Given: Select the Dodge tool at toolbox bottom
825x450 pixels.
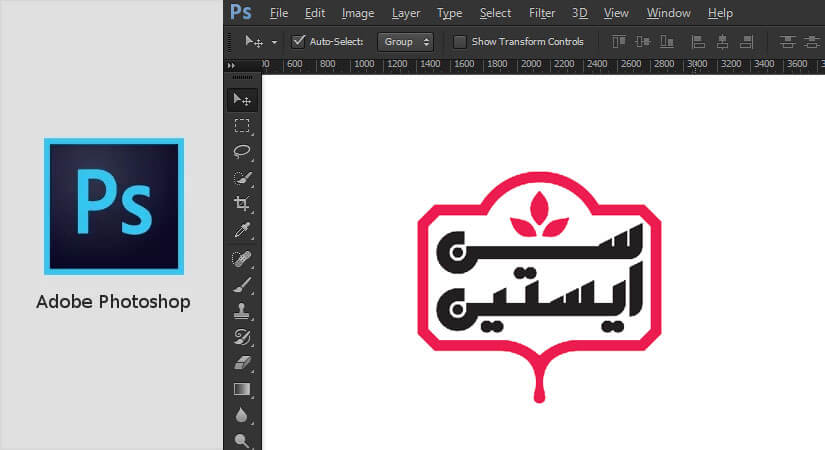Looking at the screenshot, I should [x=242, y=441].
